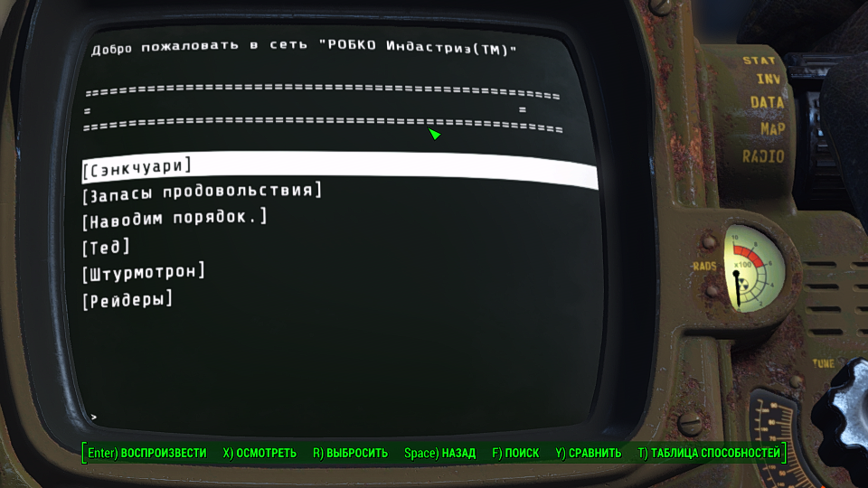868x488 pixels.
Task: Switch to the INV tab
Action: point(769,80)
